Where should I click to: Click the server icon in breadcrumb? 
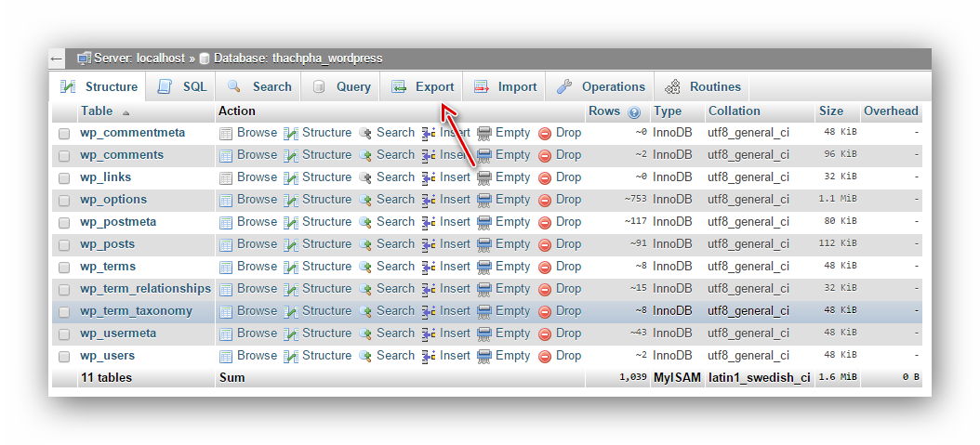point(84,58)
